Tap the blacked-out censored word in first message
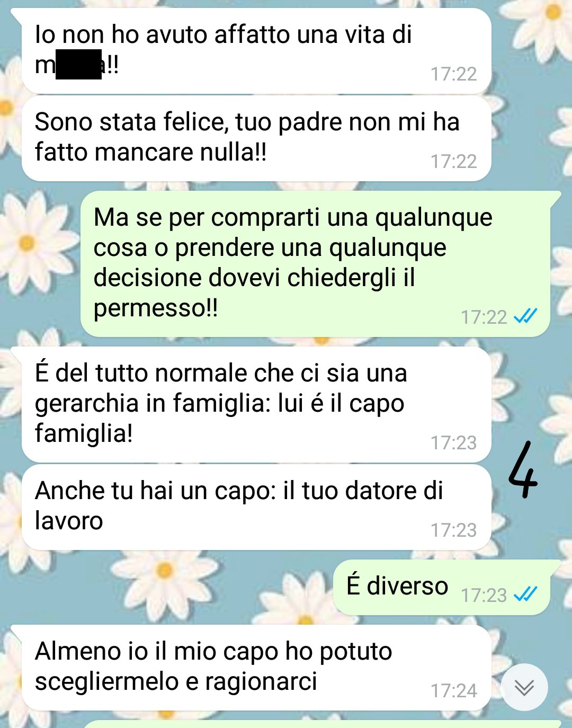This screenshot has width=572, height=728. (78, 64)
